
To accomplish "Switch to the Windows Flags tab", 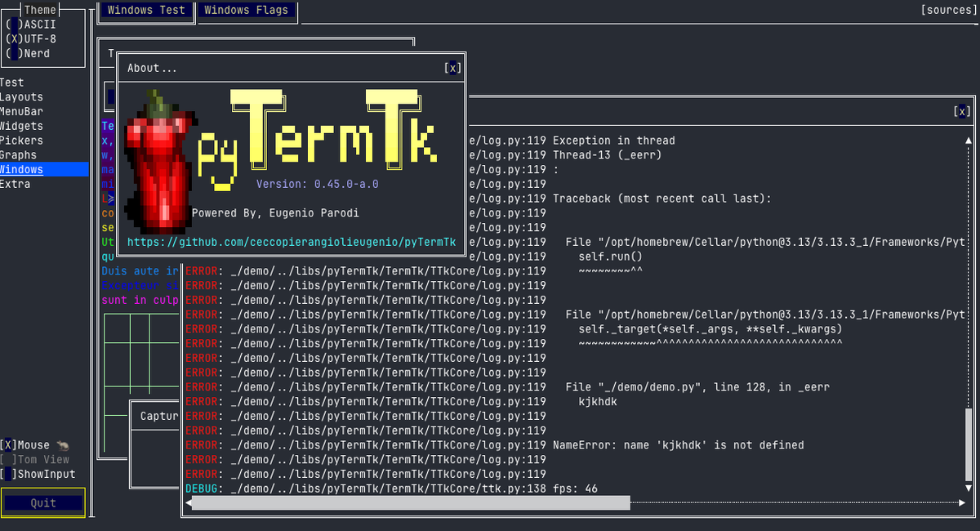I will coord(246,11).
